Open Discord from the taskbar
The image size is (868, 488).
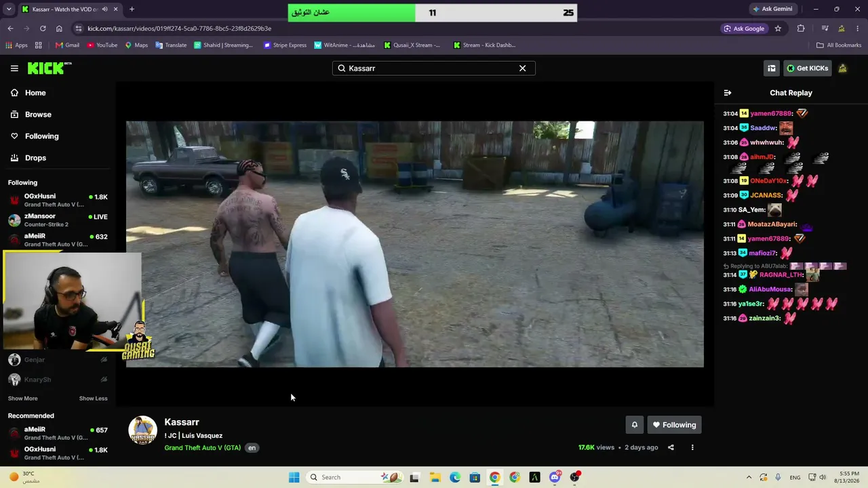tap(555, 477)
